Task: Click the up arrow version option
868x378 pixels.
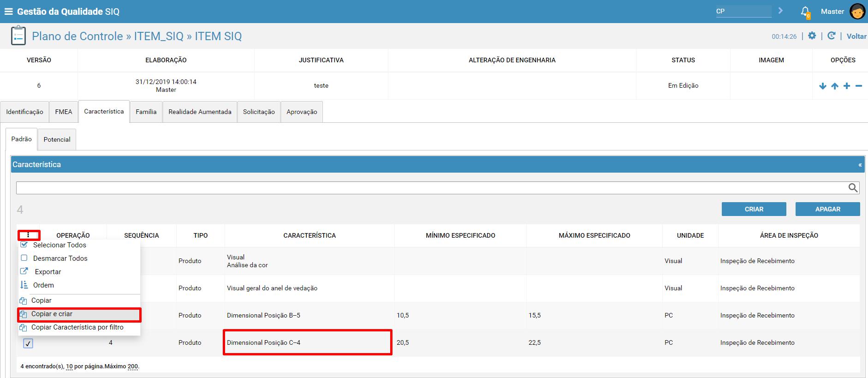Action: point(835,86)
